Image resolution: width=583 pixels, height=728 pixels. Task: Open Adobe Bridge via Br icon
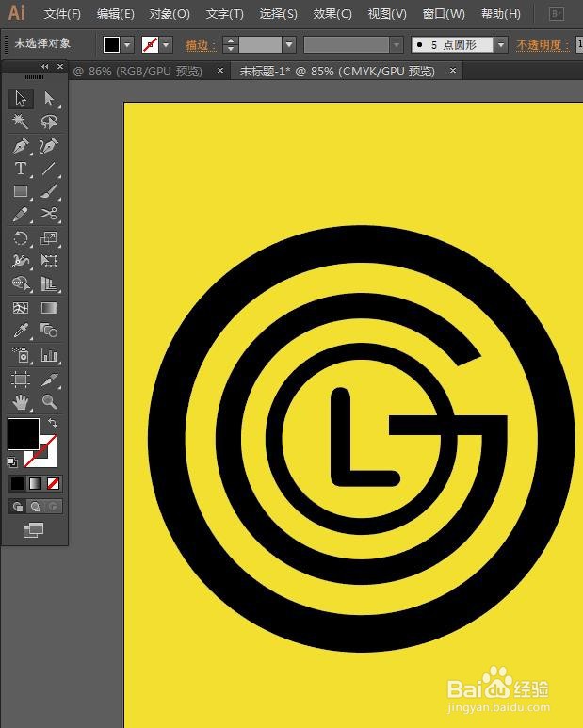click(556, 14)
